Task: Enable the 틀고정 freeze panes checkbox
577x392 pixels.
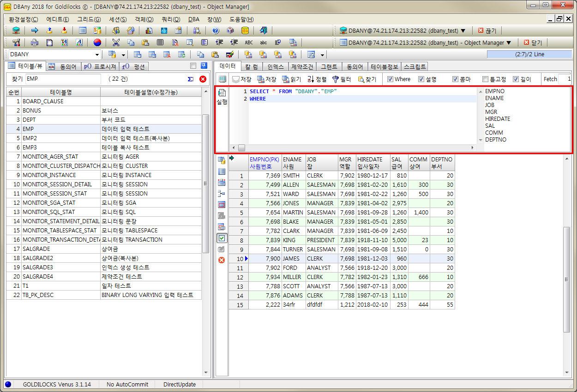Action: pyautogui.click(x=485, y=79)
